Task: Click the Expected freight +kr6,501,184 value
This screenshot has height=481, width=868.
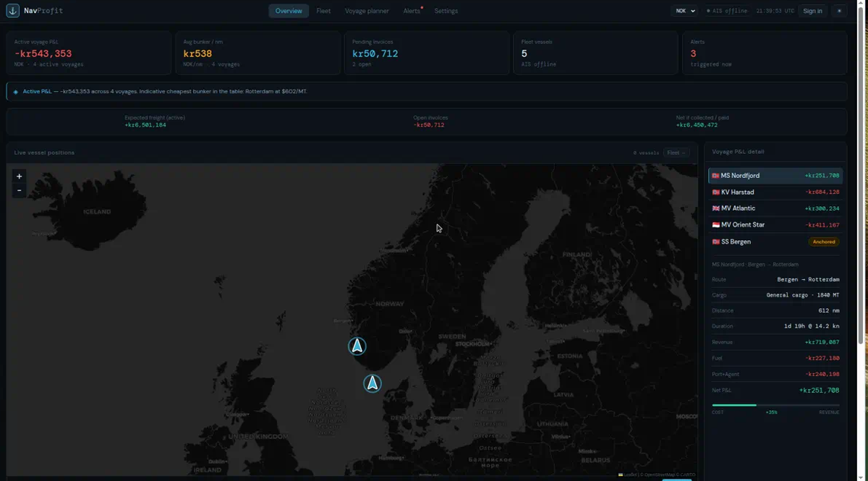Action: click(145, 125)
